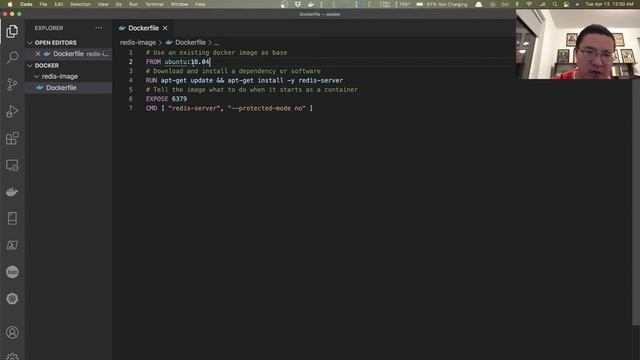Open the Terminal menu
Viewport: 640px width, 360px height.
pos(154,4)
